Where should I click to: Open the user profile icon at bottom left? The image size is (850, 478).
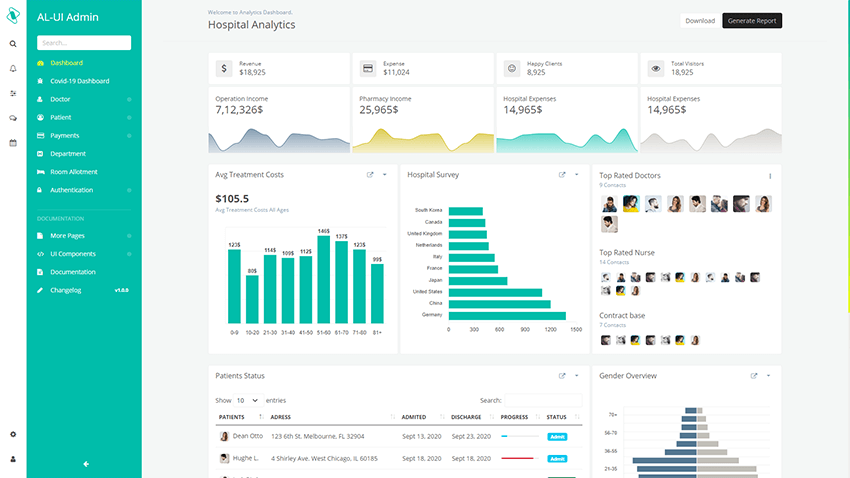(x=13, y=459)
